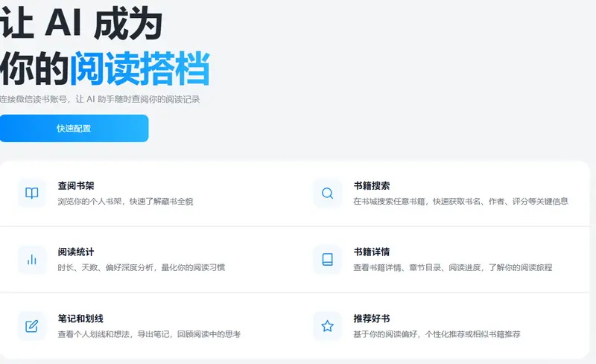Select the 推荐好书 star icon

(327, 326)
